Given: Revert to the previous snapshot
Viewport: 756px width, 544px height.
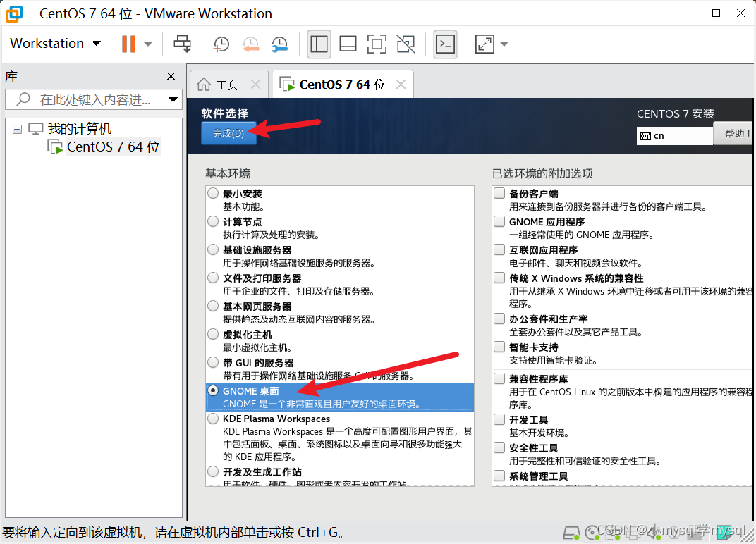Looking at the screenshot, I should pyautogui.click(x=250, y=44).
